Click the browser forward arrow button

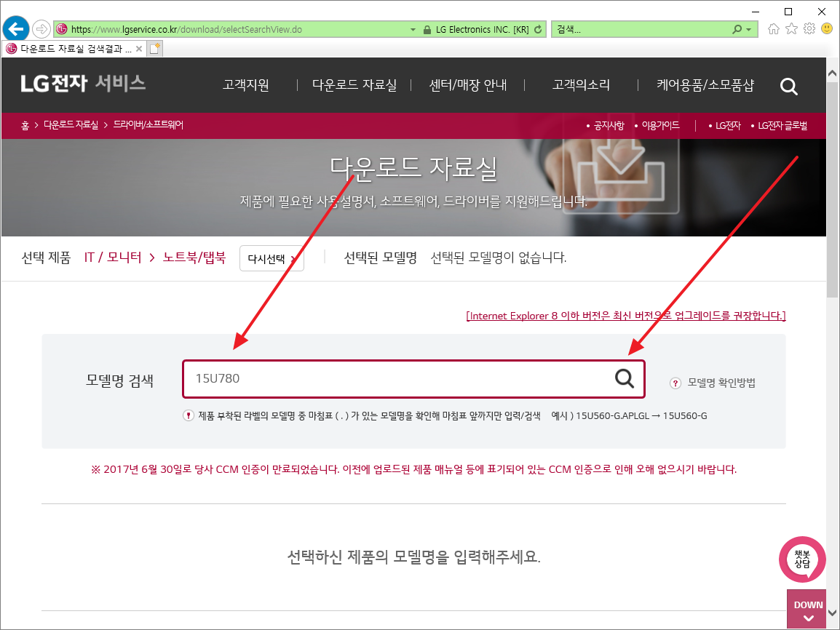point(41,30)
